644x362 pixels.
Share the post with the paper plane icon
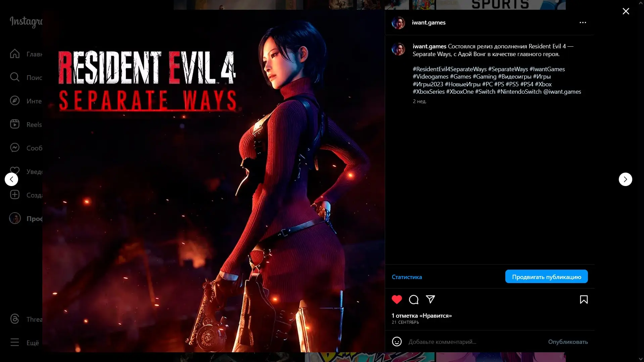click(x=430, y=299)
